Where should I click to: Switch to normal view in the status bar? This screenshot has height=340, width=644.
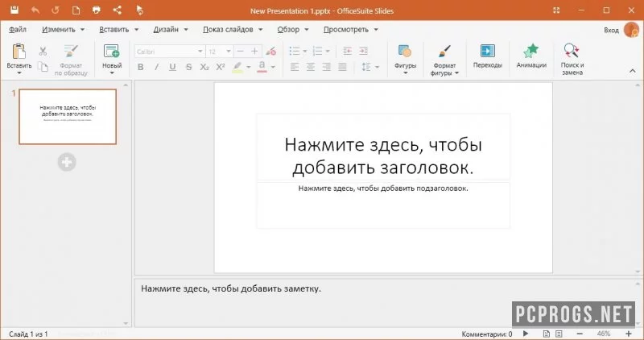click(x=547, y=334)
